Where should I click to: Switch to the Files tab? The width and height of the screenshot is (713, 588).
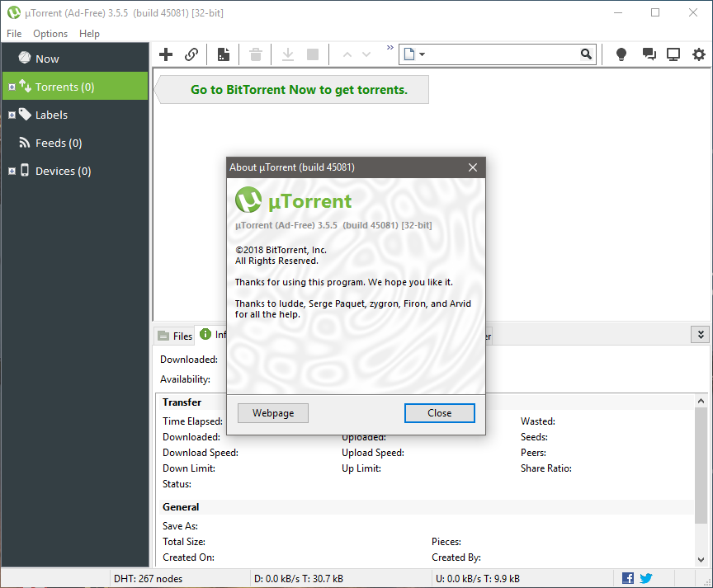[x=175, y=336]
